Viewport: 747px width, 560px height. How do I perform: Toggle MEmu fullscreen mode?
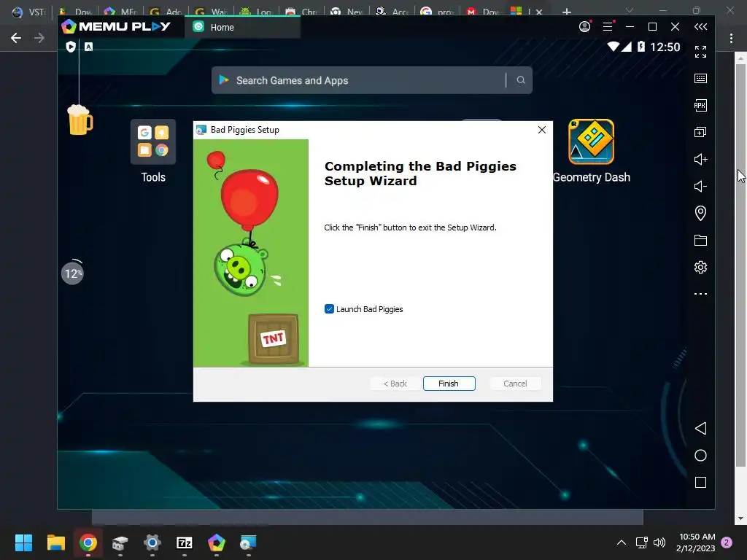click(x=700, y=52)
